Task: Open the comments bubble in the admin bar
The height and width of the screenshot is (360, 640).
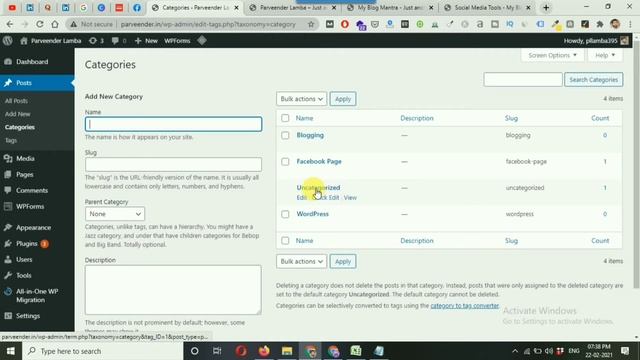Action: coord(115,40)
